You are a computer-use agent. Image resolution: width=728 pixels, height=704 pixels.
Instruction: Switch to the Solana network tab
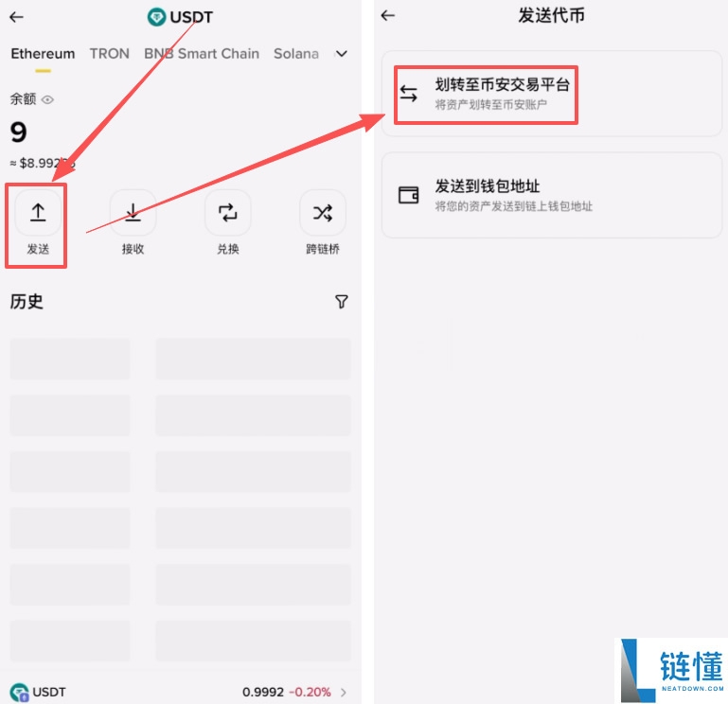pos(296,54)
